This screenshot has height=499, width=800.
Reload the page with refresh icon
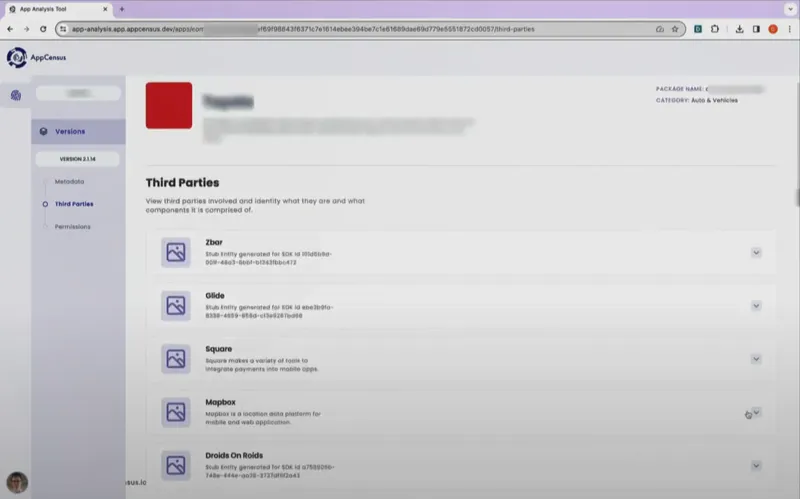(43, 29)
